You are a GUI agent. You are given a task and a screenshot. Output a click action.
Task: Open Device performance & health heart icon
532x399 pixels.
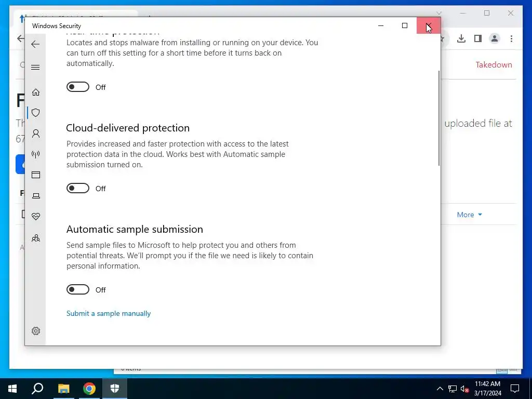tap(36, 217)
